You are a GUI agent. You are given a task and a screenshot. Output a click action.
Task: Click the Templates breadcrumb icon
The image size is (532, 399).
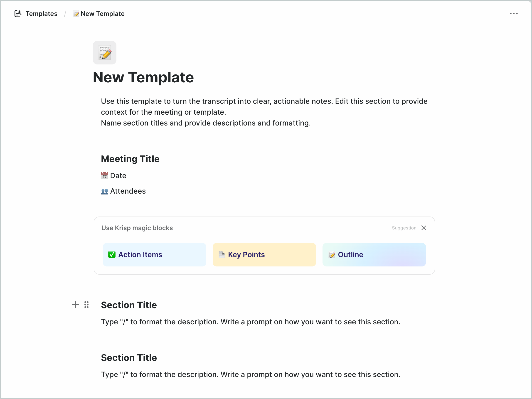pos(18,14)
